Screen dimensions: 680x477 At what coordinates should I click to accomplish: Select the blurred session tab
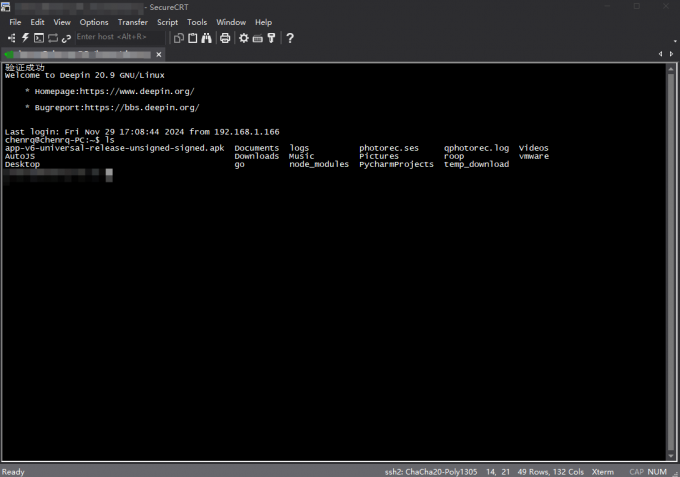(x=82, y=54)
